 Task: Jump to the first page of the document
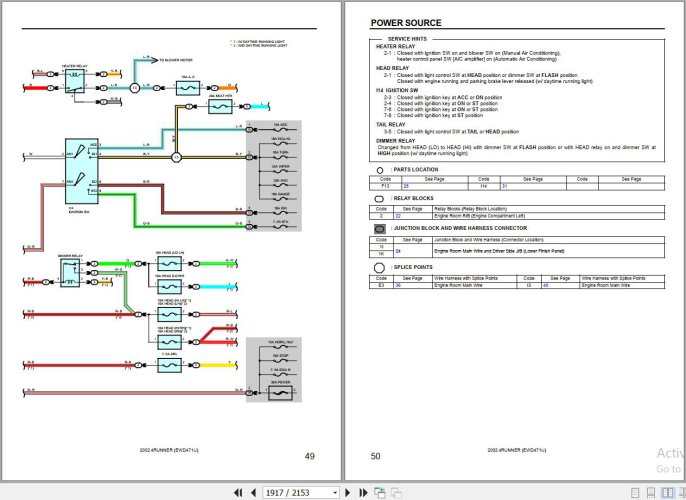(238, 493)
